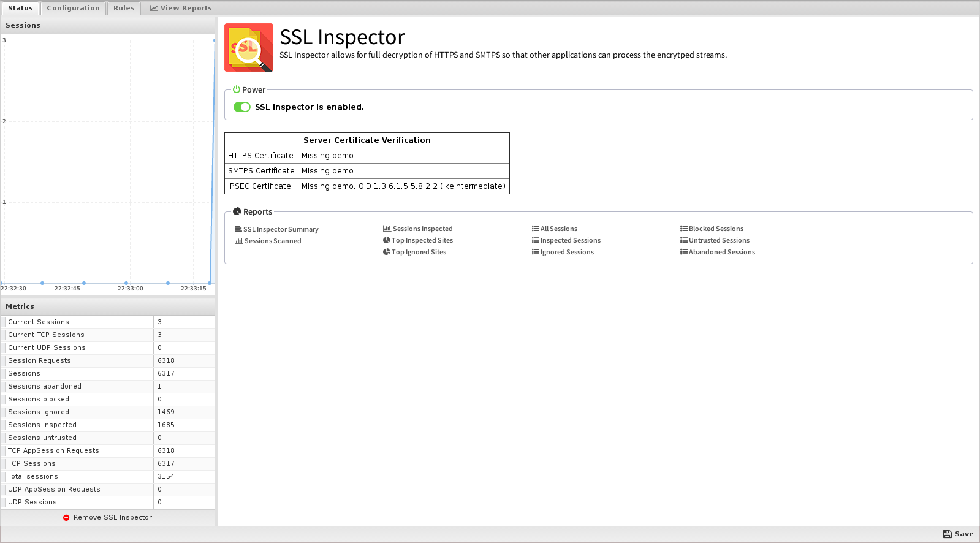Toggle the SSL Inspector enabled switch

[x=242, y=107]
